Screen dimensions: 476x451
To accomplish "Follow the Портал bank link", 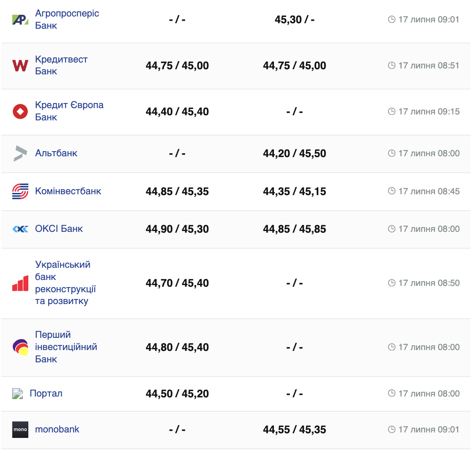I will pyautogui.click(x=46, y=394).
